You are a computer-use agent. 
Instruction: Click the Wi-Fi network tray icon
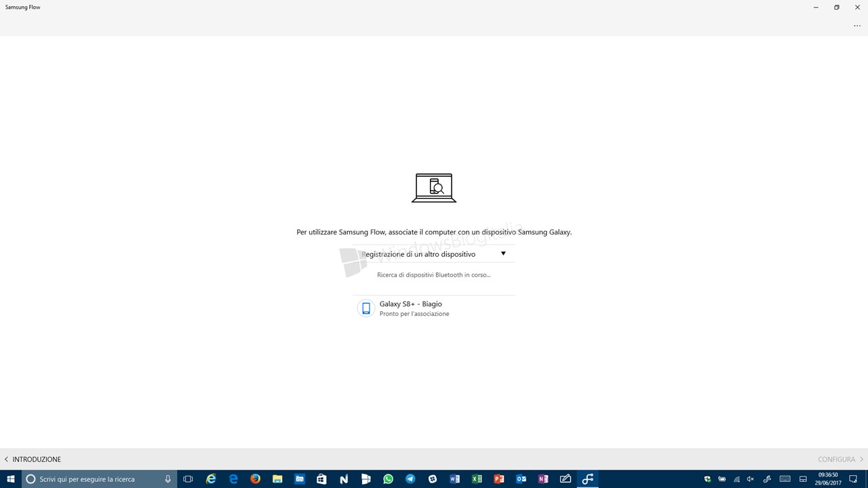coord(737,479)
